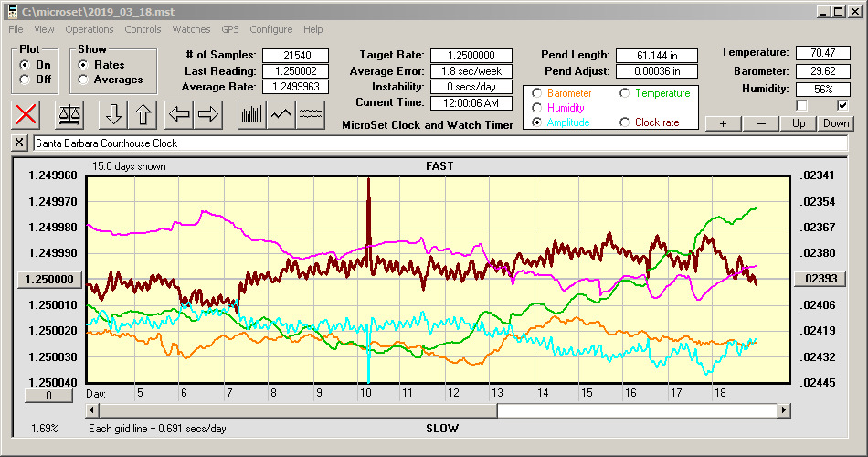Select the Averages show option

click(84, 80)
